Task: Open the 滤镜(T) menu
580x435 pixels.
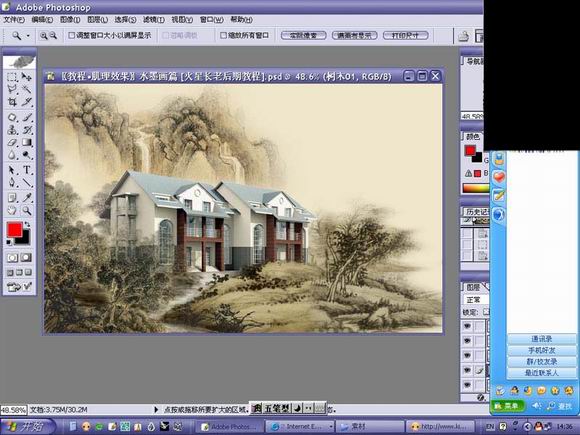Action: pos(154,20)
